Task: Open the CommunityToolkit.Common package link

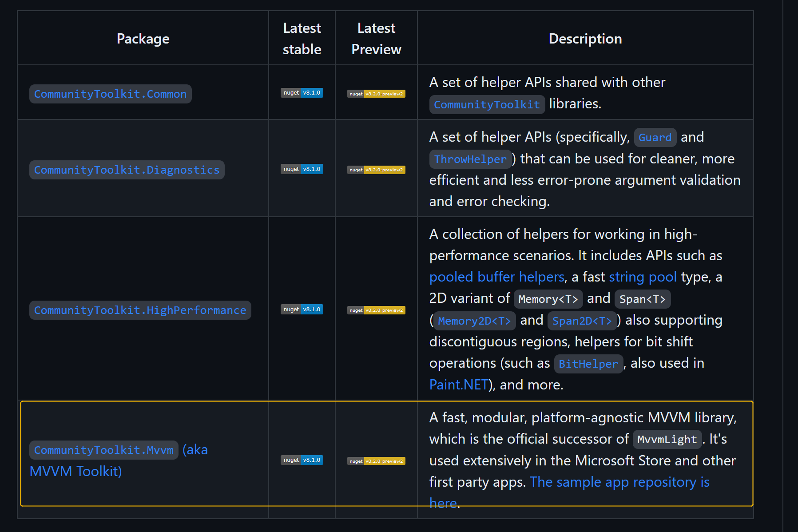Action: coord(110,94)
